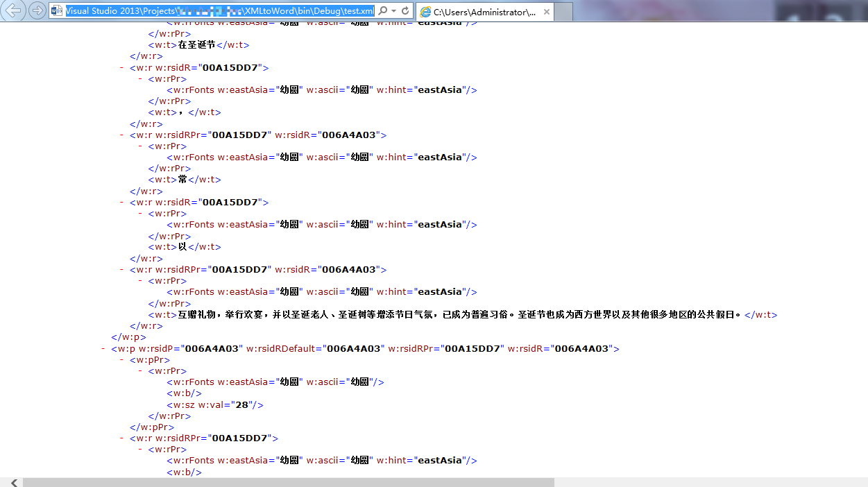Screen dimensions: 868x487
Task: Click the text 在圣诞节
Action: (197, 45)
